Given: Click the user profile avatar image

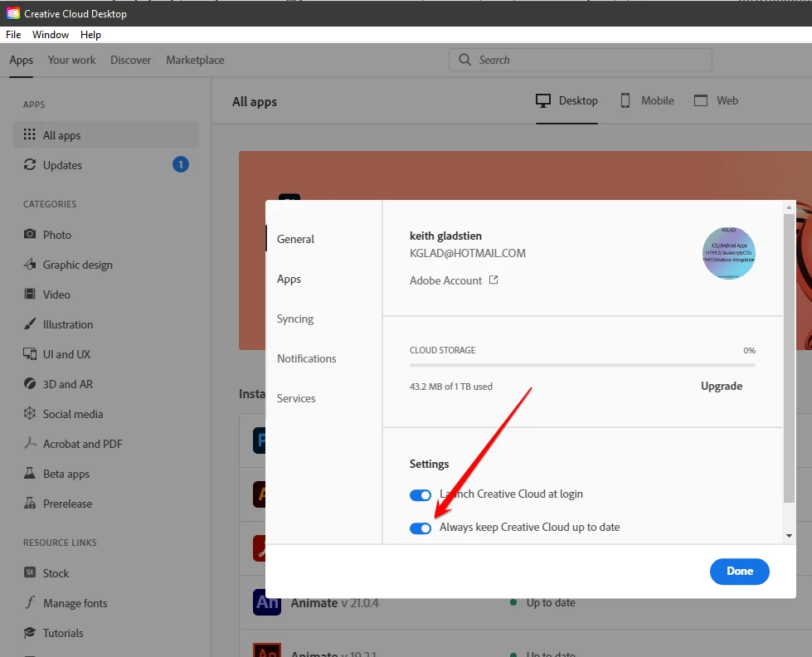Looking at the screenshot, I should (728, 253).
